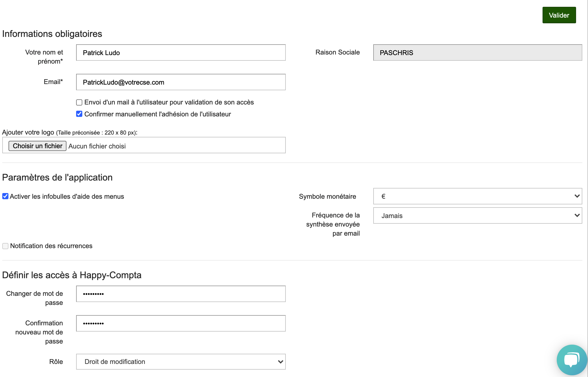This screenshot has height=377, width=588.
Task: Expand the synthesis email frequency dropdown
Action: [477, 215]
